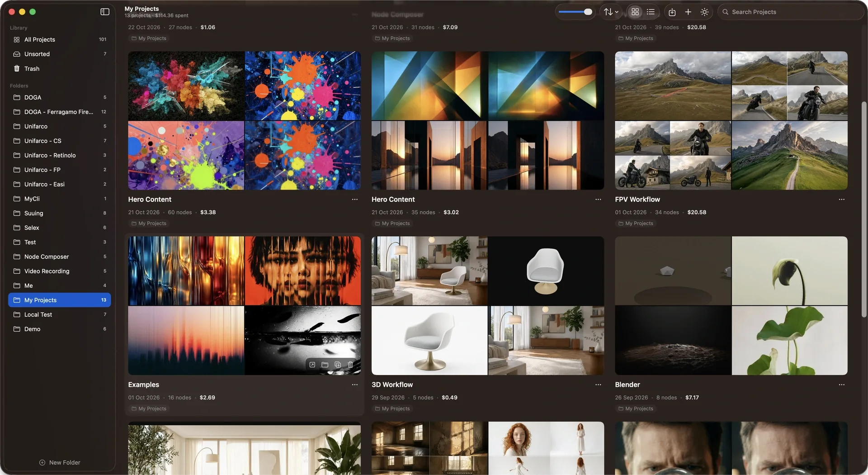Select the Demo folder
868x475 pixels.
pyautogui.click(x=60, y=329)
